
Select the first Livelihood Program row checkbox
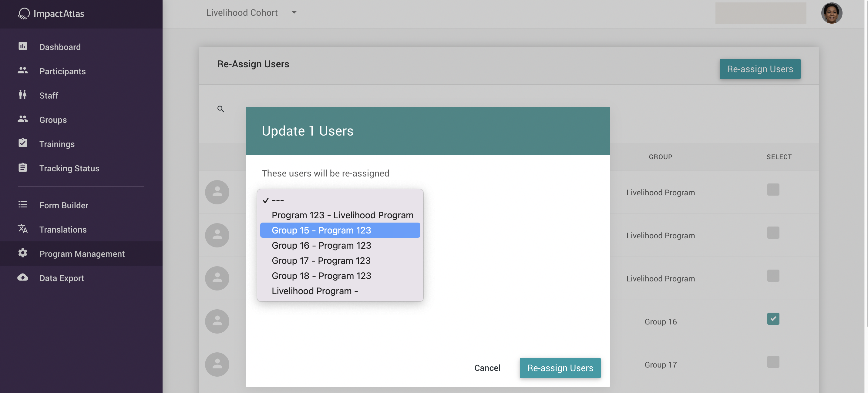click(774, 190)
